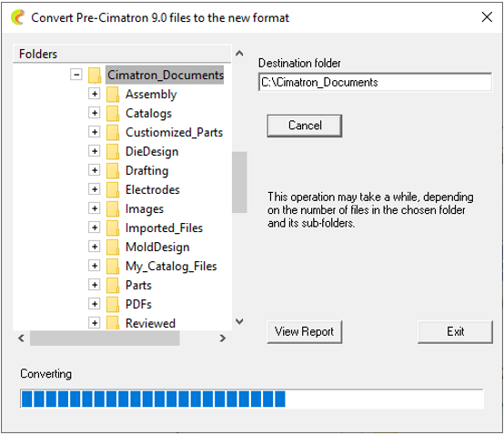Cancel the conversion operation
The image size is (504, 435).
[x=305, y=126]
